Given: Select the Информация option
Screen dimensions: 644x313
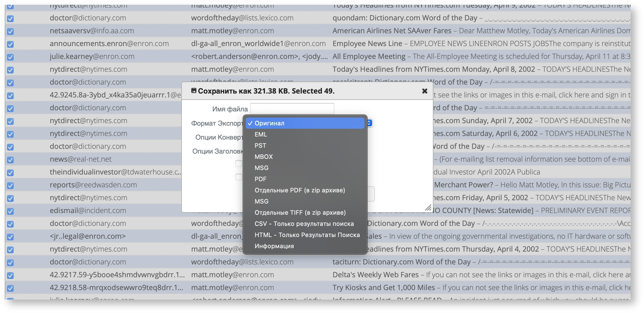Looking at the screenshot, I should point(274,246).
